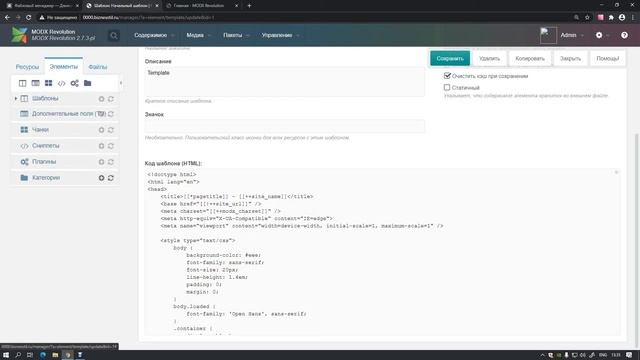Click inside the template HTML code editor
This screenshot has width=640, height=360.
tap(382, 252)
